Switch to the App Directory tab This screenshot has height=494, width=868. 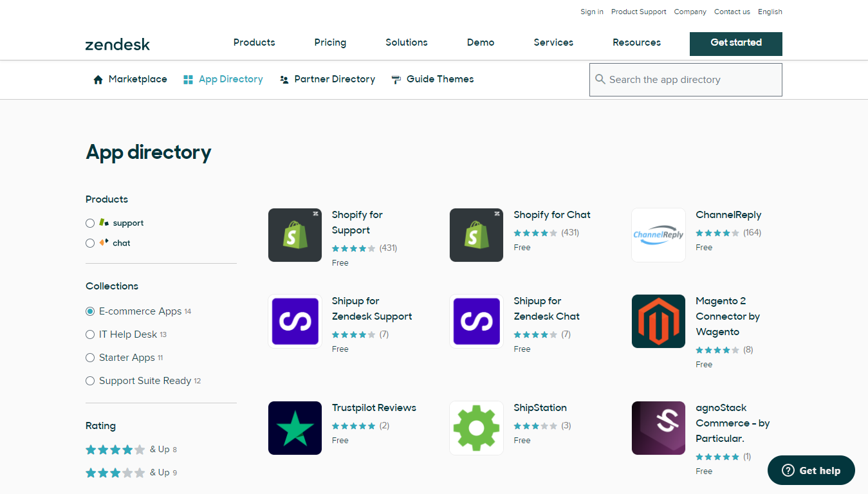click(223, 79)
